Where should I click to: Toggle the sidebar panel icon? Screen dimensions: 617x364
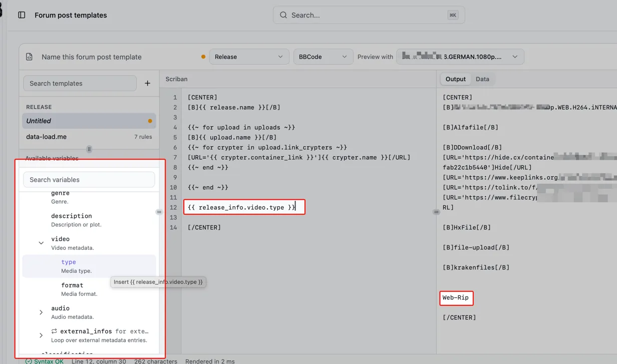point(22,15)
